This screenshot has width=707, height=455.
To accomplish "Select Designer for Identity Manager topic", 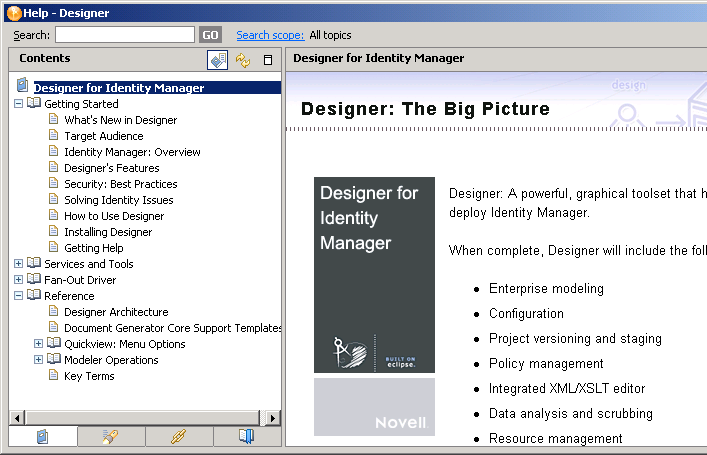I will [119, 87].
